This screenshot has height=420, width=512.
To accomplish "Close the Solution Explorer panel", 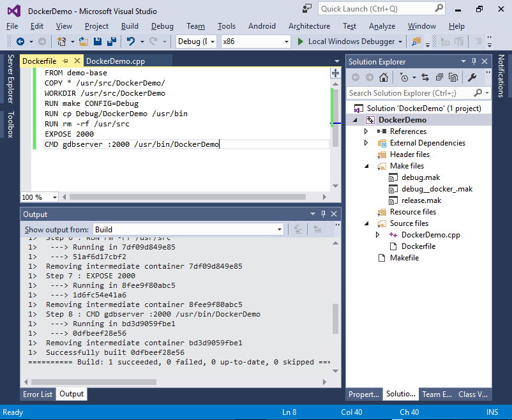I will (485, 61).
